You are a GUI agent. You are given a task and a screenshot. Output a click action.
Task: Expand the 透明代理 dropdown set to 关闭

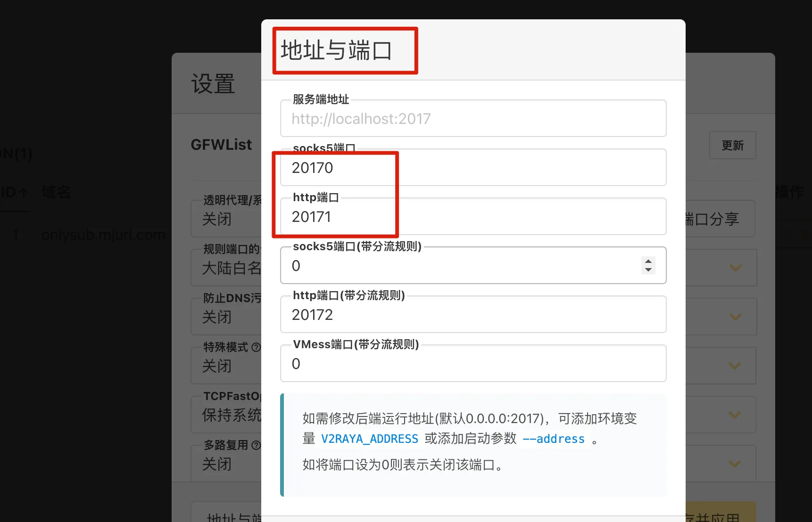coord(226,219)
